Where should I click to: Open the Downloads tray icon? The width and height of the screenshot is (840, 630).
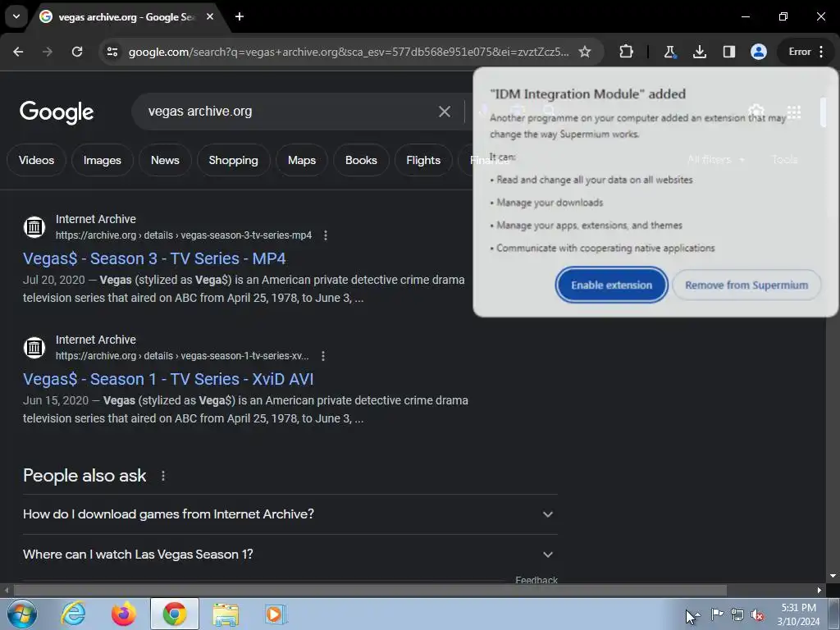coord(699,52)
